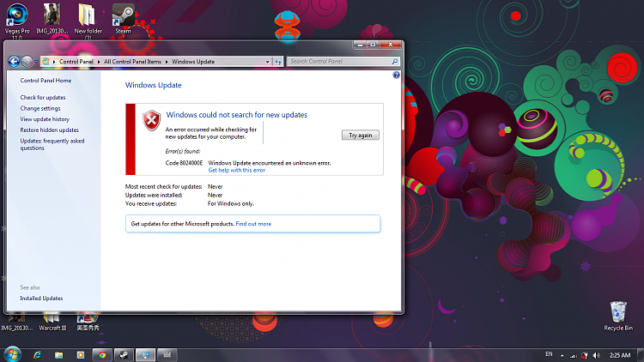Click the EN language indicator
The width and height of the screenshot is (644, 362).
pyautogui.click(x=549, y=354)
